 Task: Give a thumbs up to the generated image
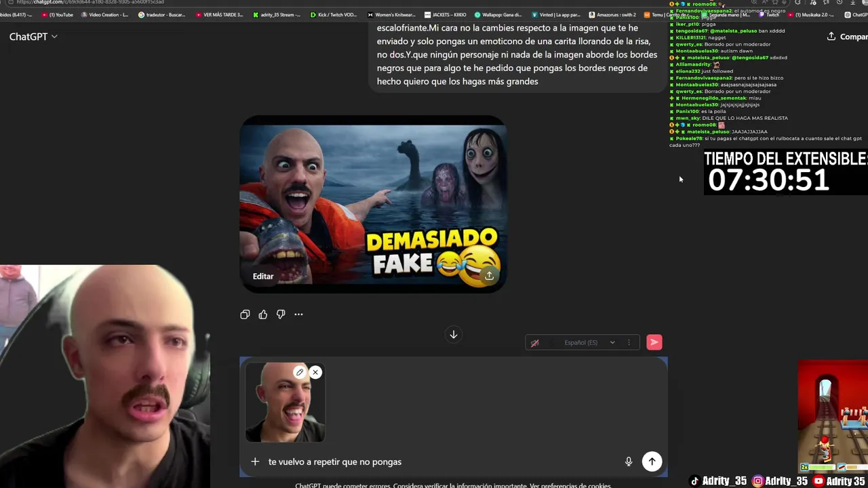click(x=263, y=314)
